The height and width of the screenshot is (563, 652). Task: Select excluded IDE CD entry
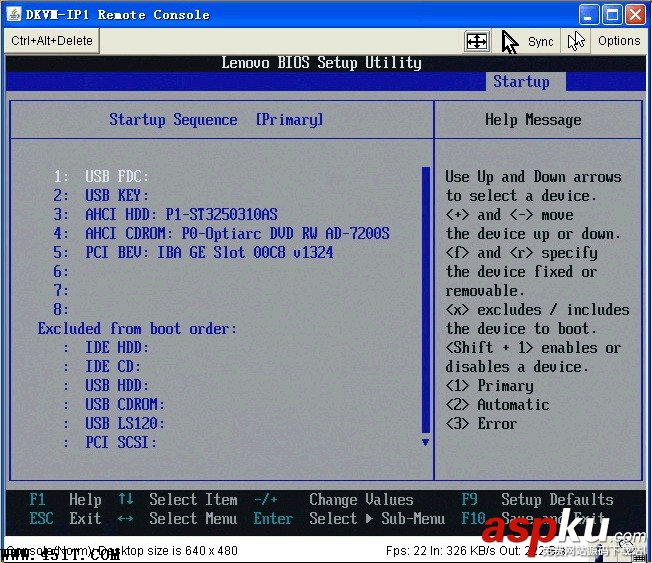pyautogui.click(x=102, y=367)
